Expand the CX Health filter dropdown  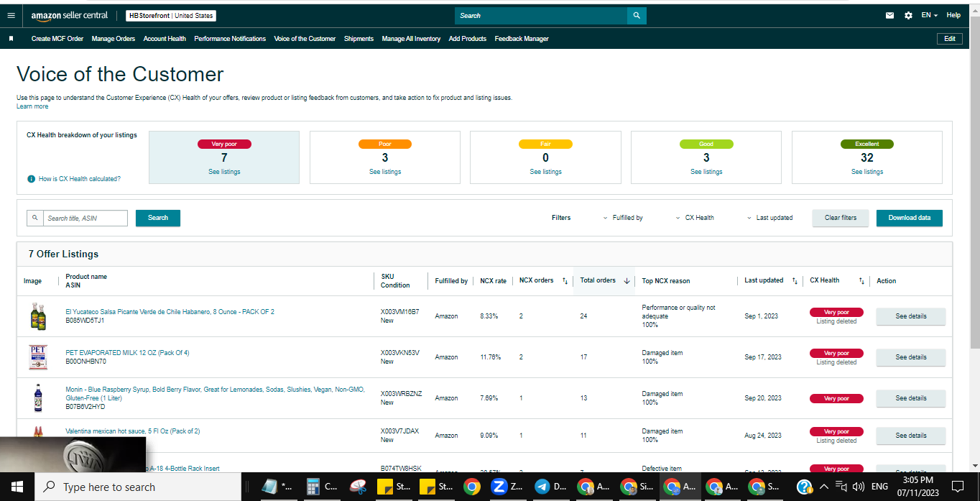[x=695, y=218]
